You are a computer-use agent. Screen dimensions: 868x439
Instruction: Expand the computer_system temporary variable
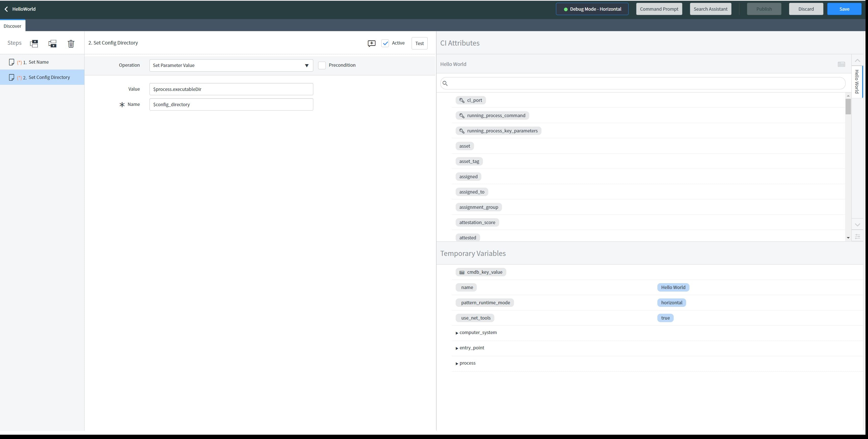click(457, 333)
